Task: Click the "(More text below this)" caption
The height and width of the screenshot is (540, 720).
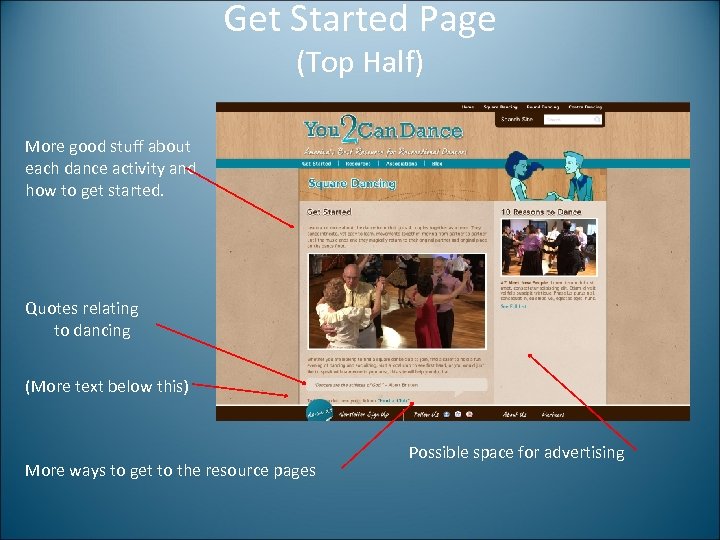Action: click(x=107, y=386)
